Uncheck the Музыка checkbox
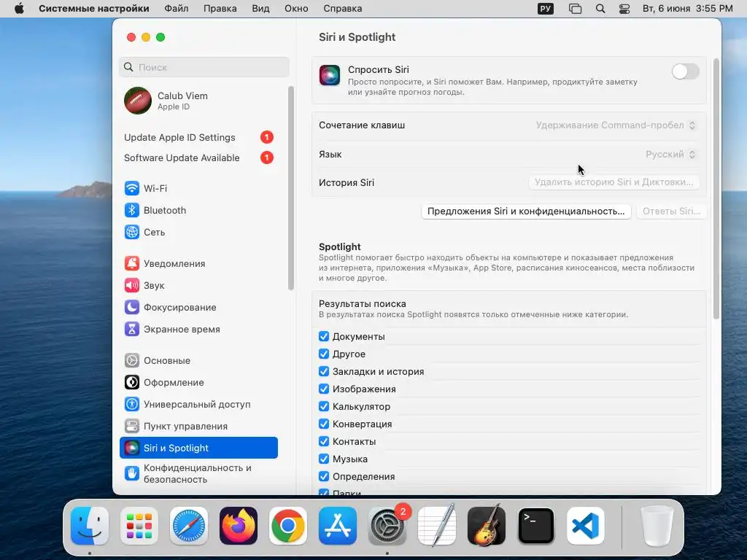 click(324, 459)
